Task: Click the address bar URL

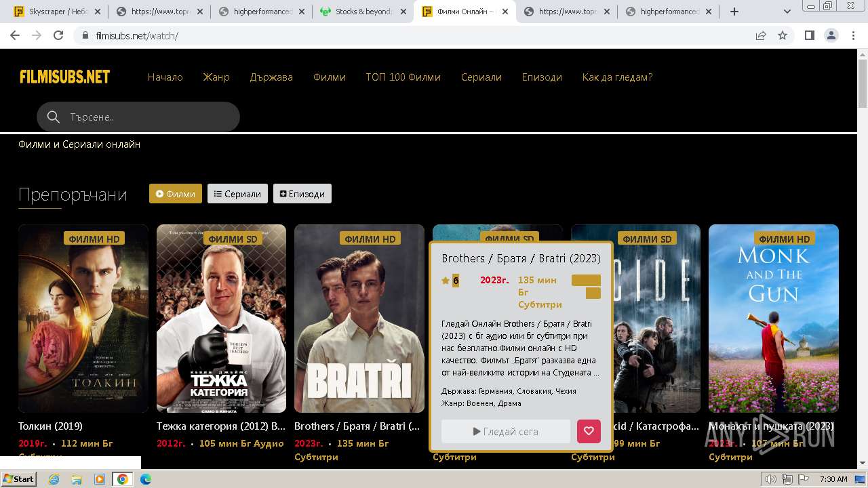Action: (x=138, y=35)
